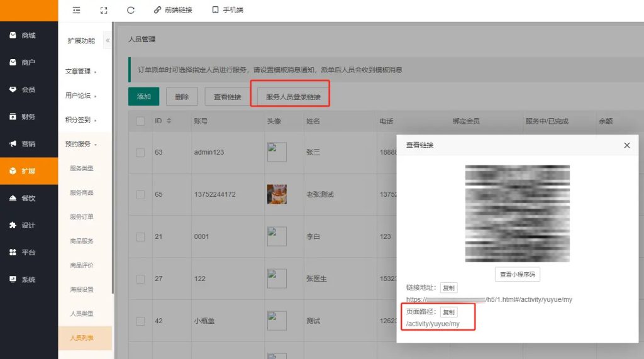Open 服务类型 submenu item
644x359 pixels.
[82, 168]
